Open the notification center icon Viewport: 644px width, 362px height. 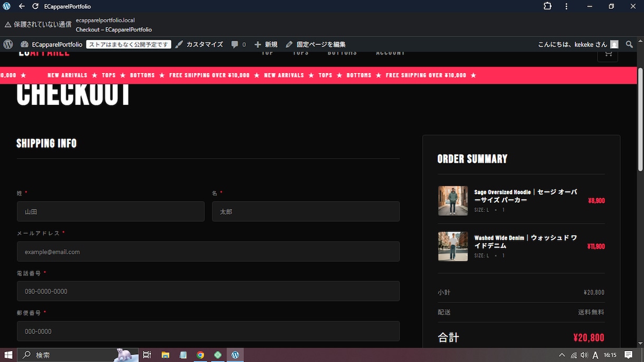coord(629,355)
